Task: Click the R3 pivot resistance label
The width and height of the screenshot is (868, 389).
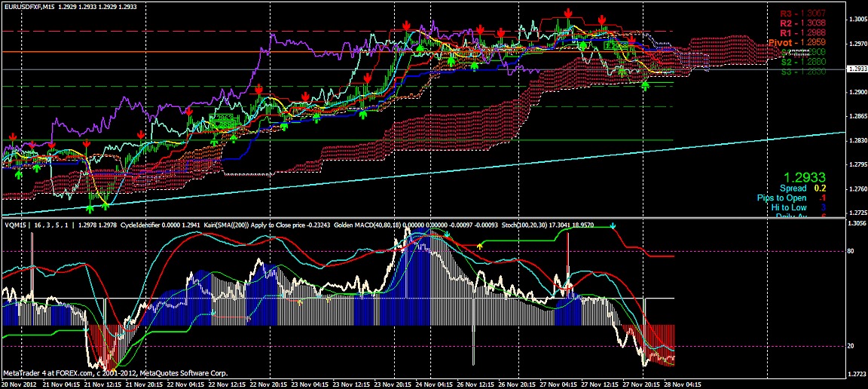Action: [x=802, y=14]
